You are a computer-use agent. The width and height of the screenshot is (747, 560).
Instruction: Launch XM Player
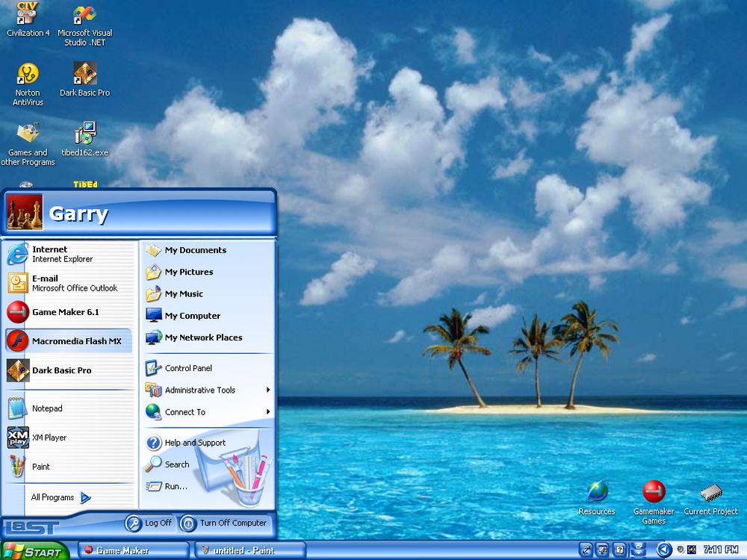69,438
